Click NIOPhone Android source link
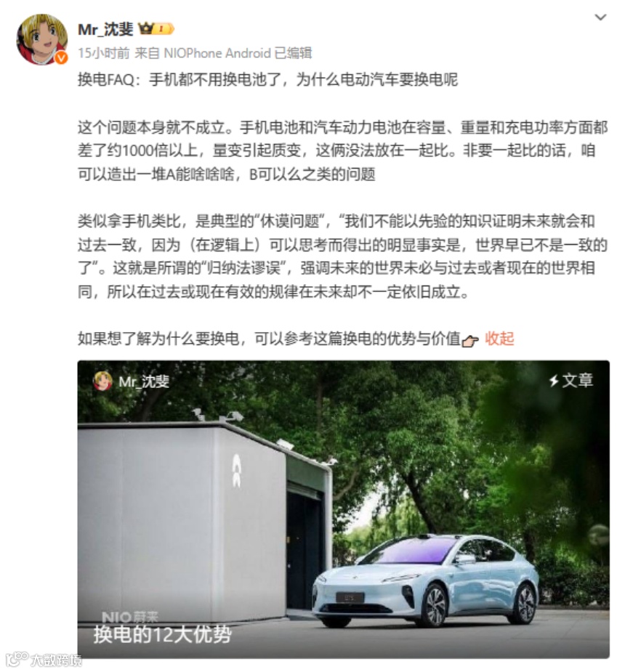This screenshot has height=672, width=625. 217,53
